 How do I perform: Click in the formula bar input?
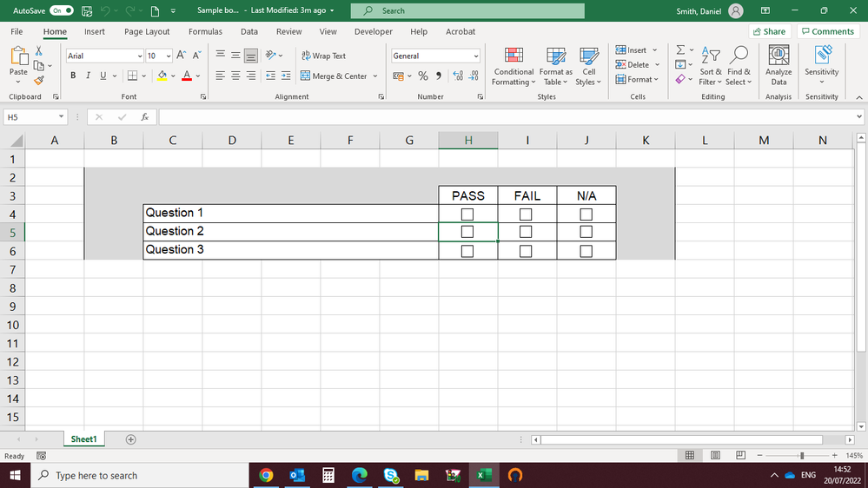click(506, 116)
